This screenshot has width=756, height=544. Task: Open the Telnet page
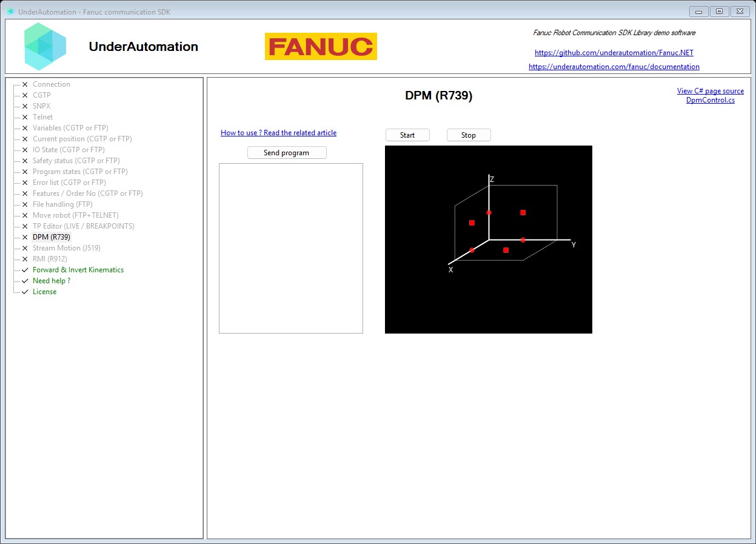click(42, 117)
